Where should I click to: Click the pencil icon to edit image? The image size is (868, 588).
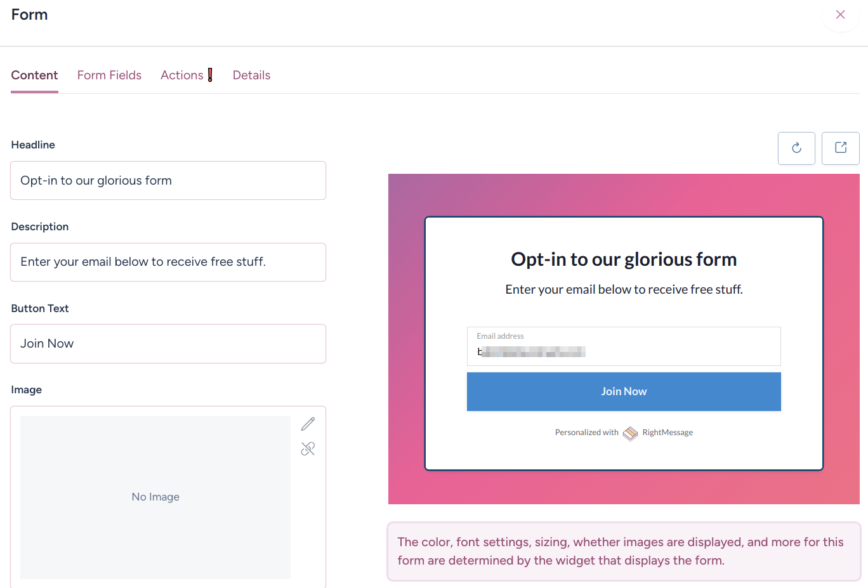(x=308, y=424)
